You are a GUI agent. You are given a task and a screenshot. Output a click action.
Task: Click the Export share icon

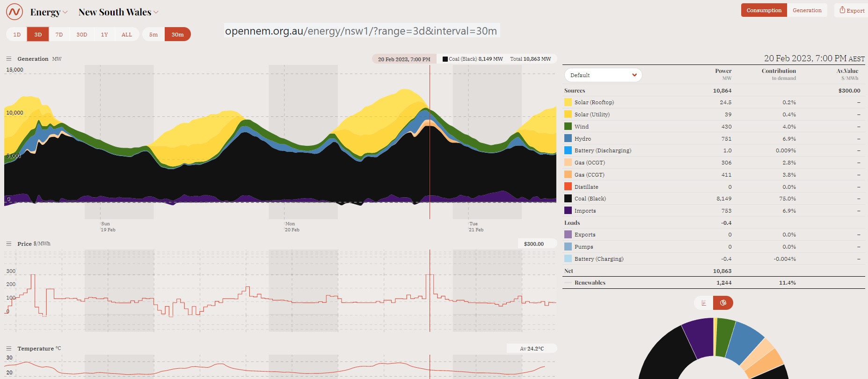coord(842,10)
